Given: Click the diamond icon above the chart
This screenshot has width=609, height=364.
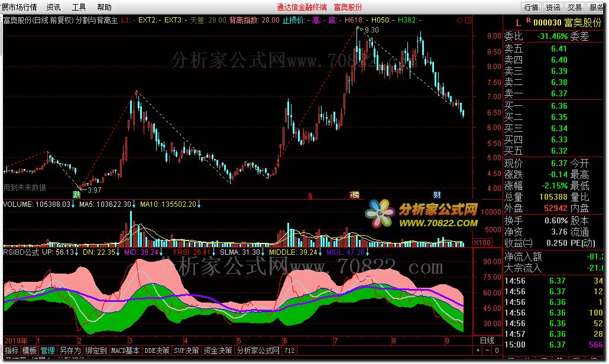Looking at the screenshot, I should (460, 20).
